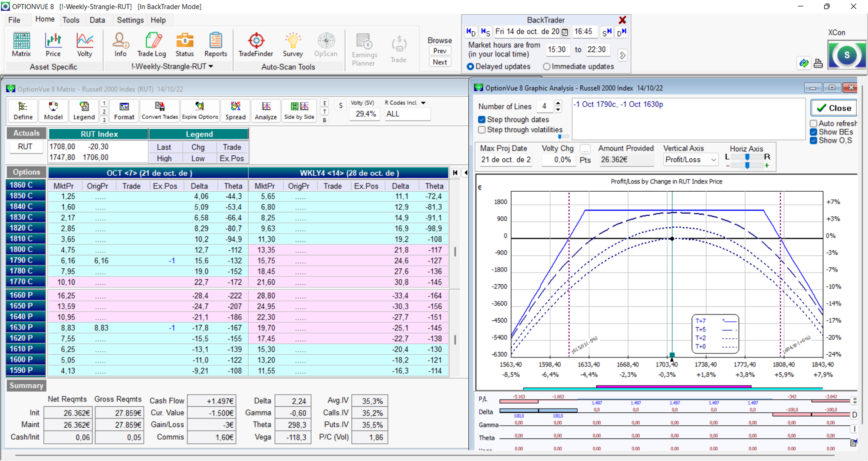868x461 pixels.
Task: Switch to Side by Side view
Action: (299, 111)
